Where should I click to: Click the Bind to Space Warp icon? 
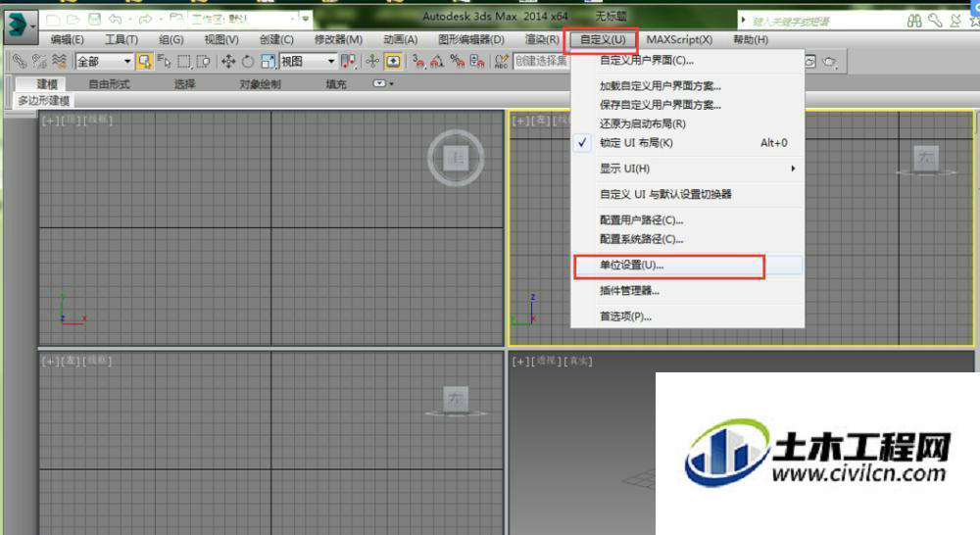60,61
